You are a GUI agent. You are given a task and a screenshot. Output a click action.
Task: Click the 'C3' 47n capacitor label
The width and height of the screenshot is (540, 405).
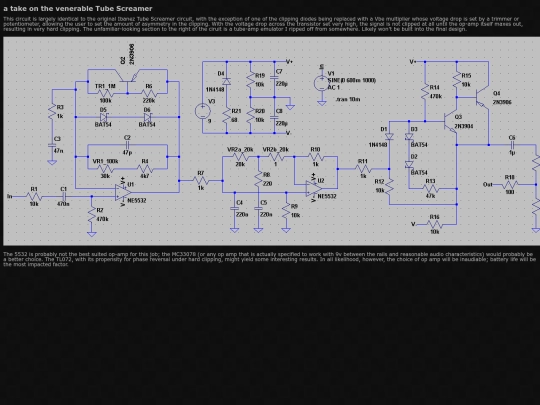click(x=57, y=138)
